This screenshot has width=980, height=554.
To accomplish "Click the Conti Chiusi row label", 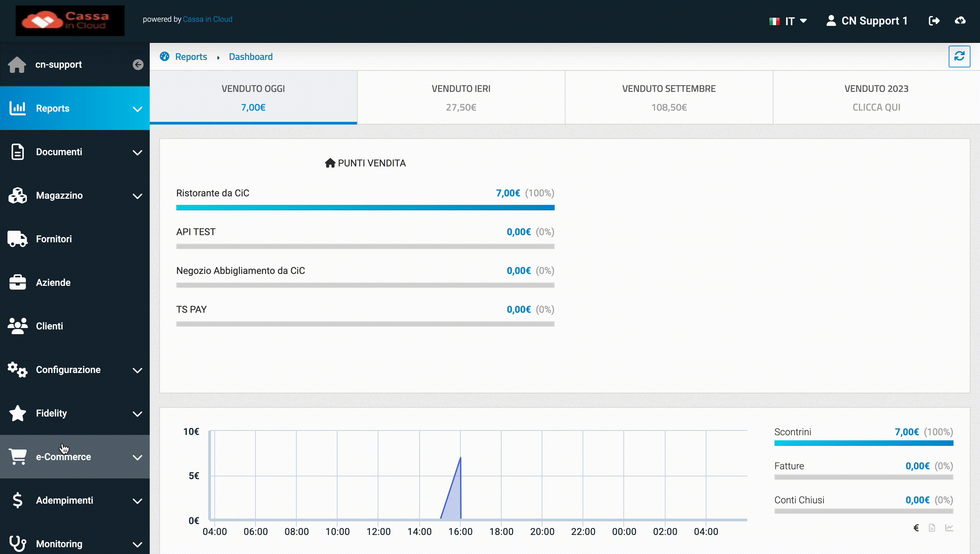I will coord(799,500).
